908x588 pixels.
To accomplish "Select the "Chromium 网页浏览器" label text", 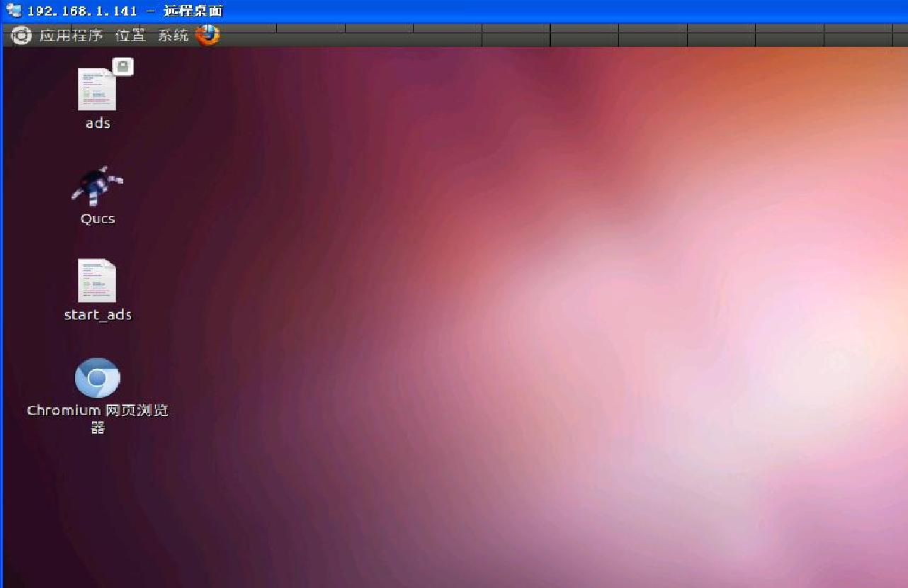I will [98, 419].
